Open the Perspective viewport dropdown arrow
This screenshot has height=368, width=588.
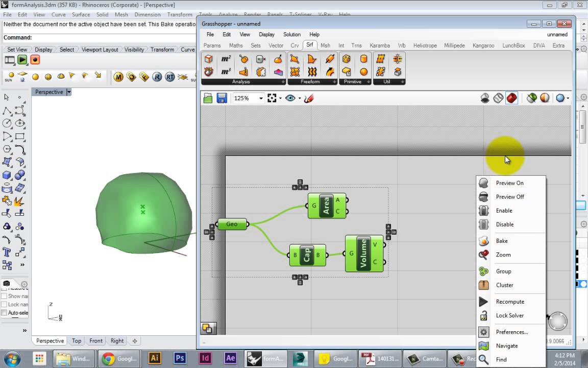pos(68,92)
